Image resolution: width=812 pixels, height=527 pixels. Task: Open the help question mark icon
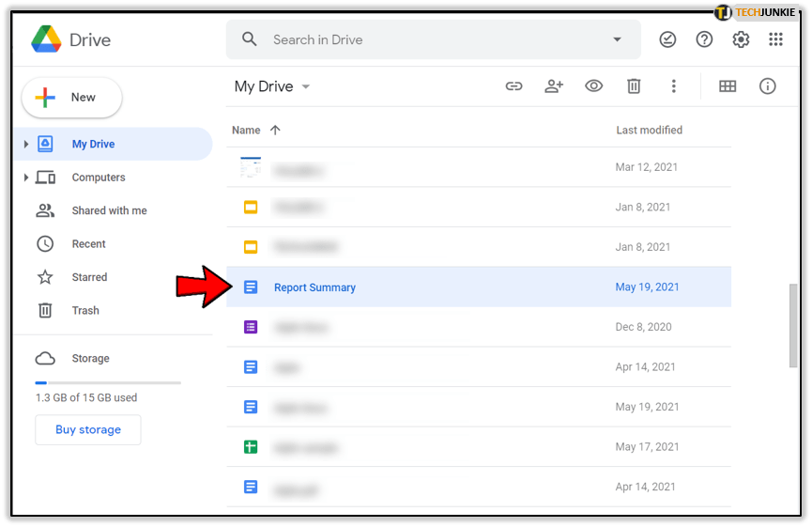[x=704, y=39]
